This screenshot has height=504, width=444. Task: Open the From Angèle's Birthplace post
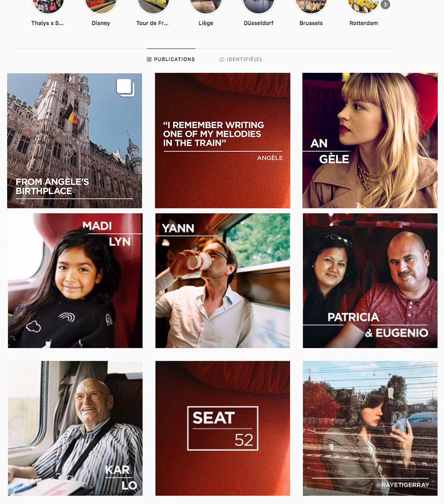[75, 140]
